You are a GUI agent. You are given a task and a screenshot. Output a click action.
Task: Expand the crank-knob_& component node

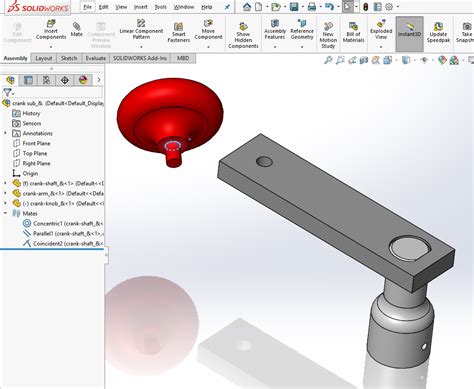click(x=5, y=203)
